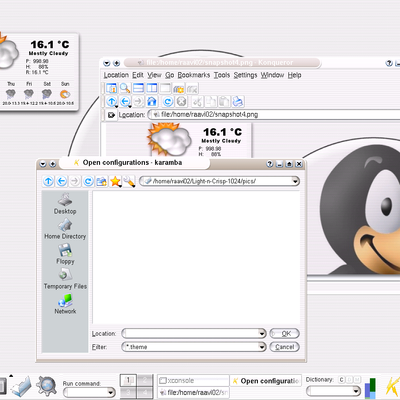
Task: Expand the Filter *.theme dropdown arrow
Action: (x=262, y=347)
